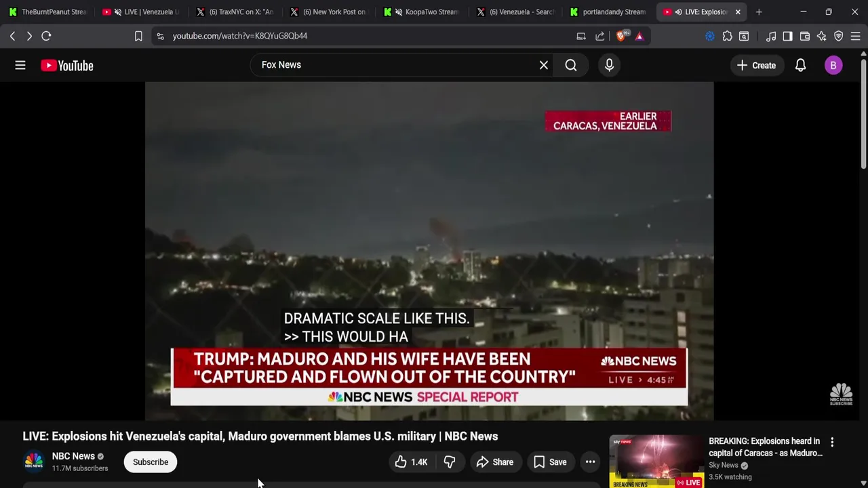Open the blue circular extension icon
This screenshot has width=868, height=488.
710,36
